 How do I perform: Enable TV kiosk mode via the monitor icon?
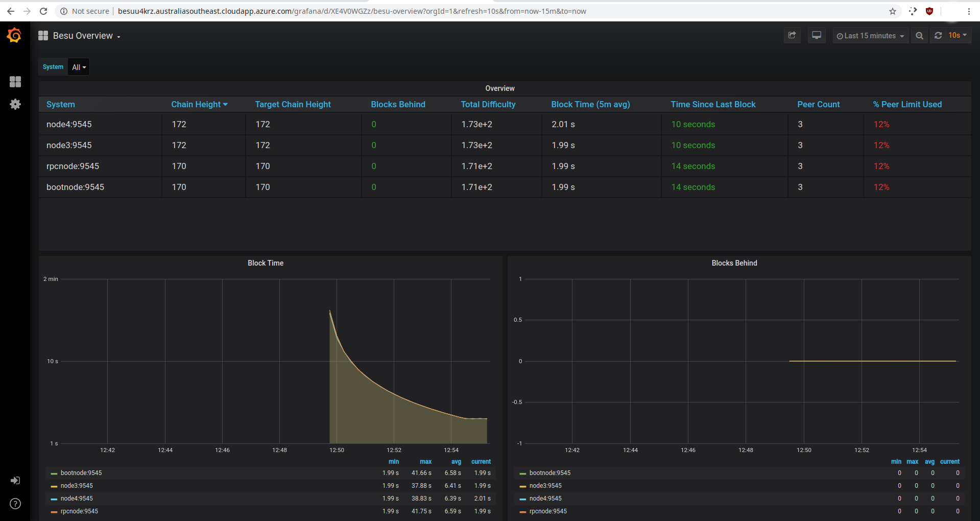[816, 35]
